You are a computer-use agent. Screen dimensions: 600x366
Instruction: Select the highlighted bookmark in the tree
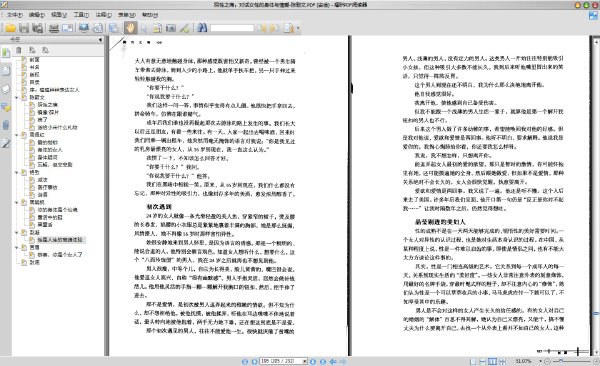coord(60,240)
